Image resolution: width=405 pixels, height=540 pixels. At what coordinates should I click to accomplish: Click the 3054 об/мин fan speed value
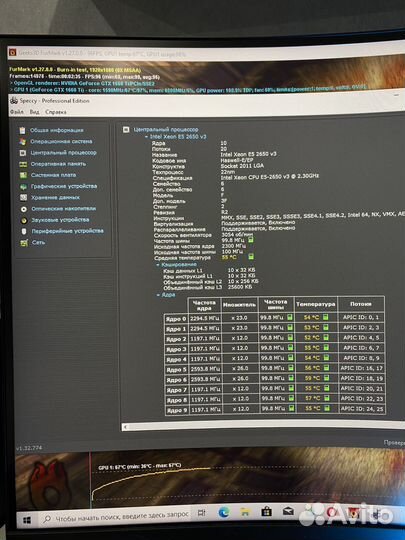click(x=237, y=234)
